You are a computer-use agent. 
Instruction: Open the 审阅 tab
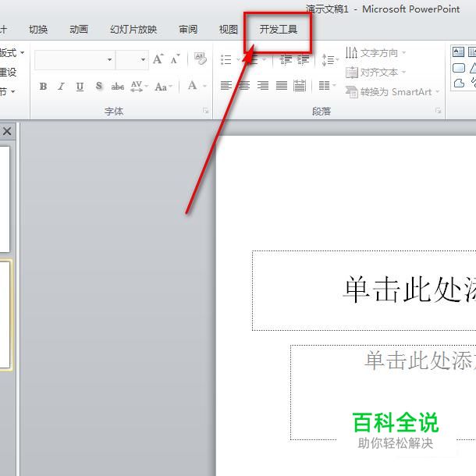(188, 30)
